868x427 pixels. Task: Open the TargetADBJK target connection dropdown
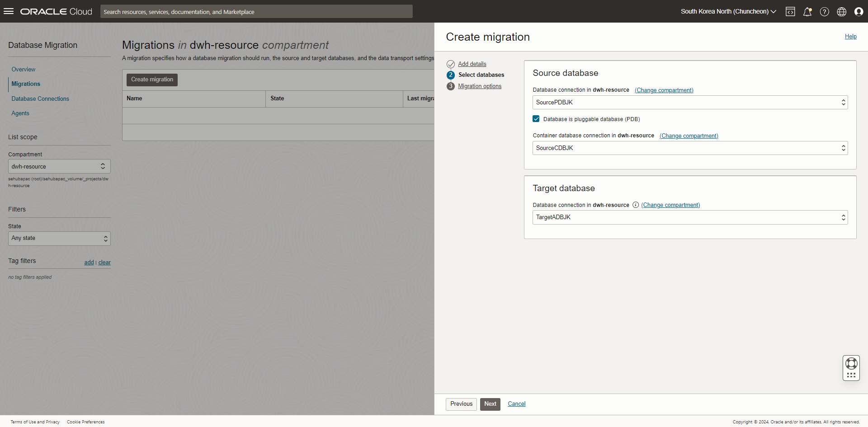(x=690, y=217)
